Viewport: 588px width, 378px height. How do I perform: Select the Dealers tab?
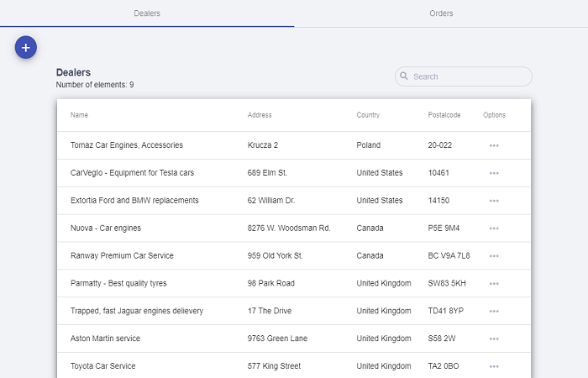147,13
